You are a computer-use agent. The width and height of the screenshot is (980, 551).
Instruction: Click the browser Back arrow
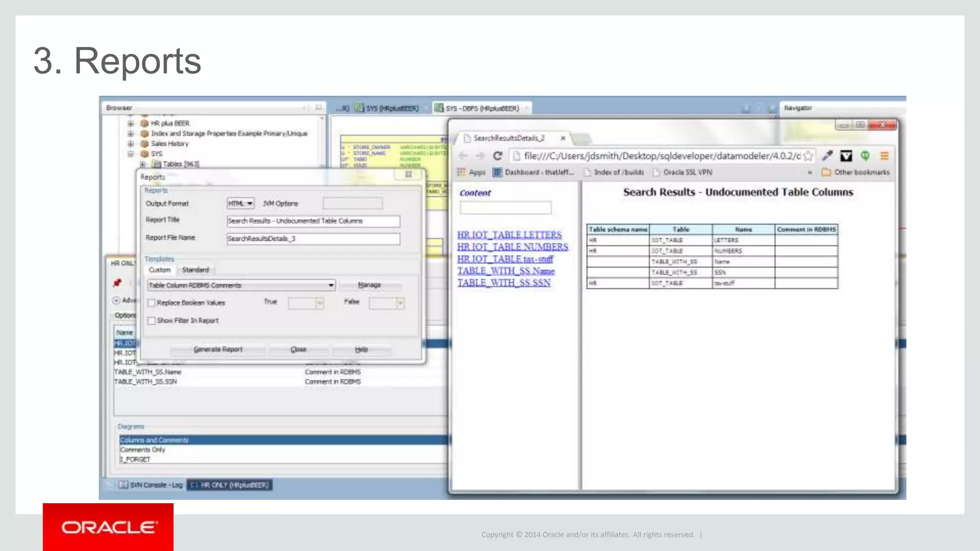(x=463, y=156)
